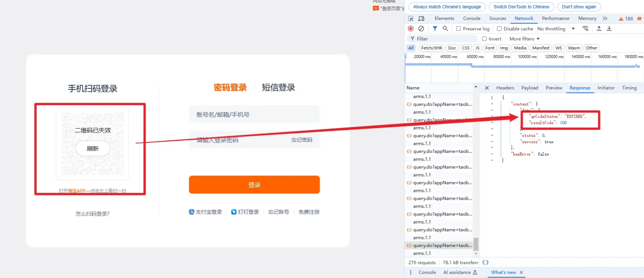The height and width of the screenshot is (278, 644).
Task: Open the Preview tab of request
Action: (x=554, y=88)
